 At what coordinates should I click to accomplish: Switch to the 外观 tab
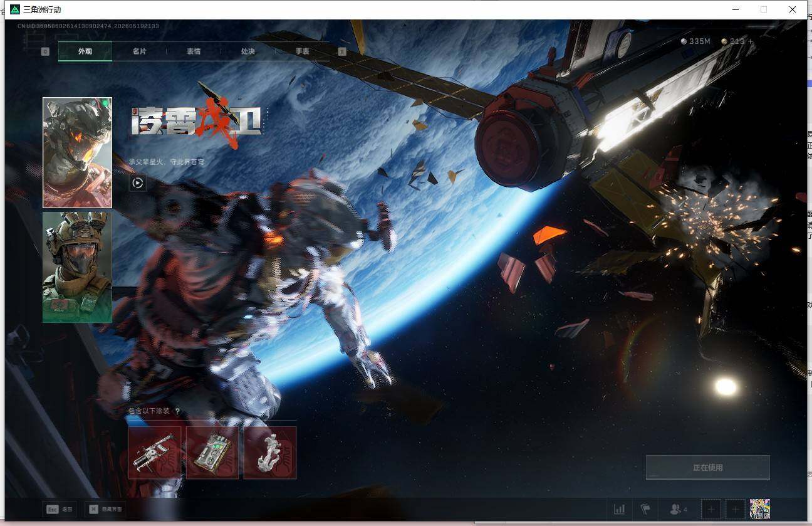(85, 51)
